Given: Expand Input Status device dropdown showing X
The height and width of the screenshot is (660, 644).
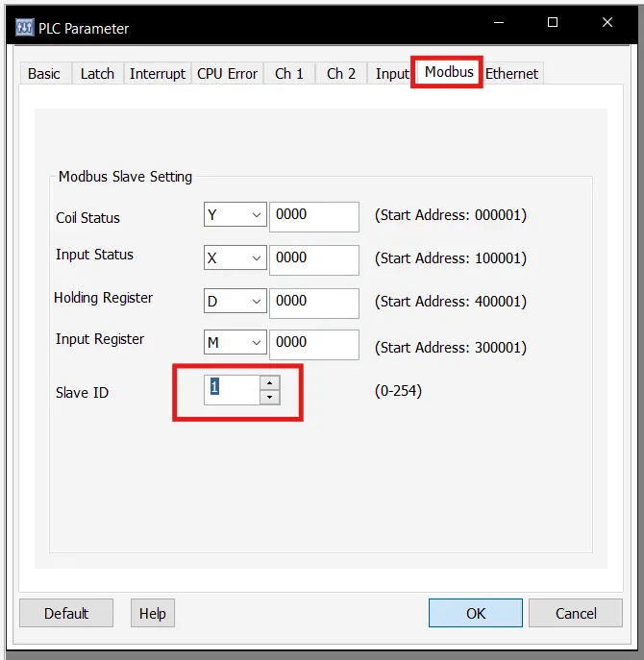Looking at the screenshot, I should pos(235,257).
